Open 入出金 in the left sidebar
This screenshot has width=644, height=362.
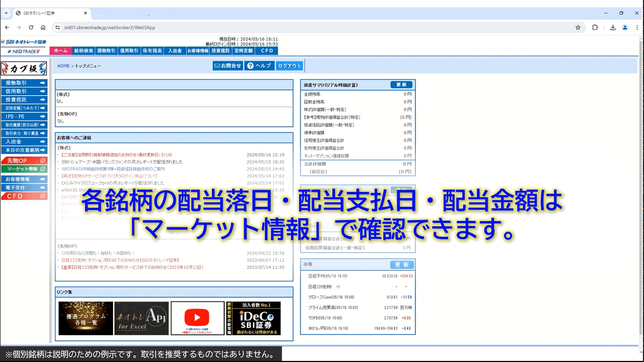[24, 142]
